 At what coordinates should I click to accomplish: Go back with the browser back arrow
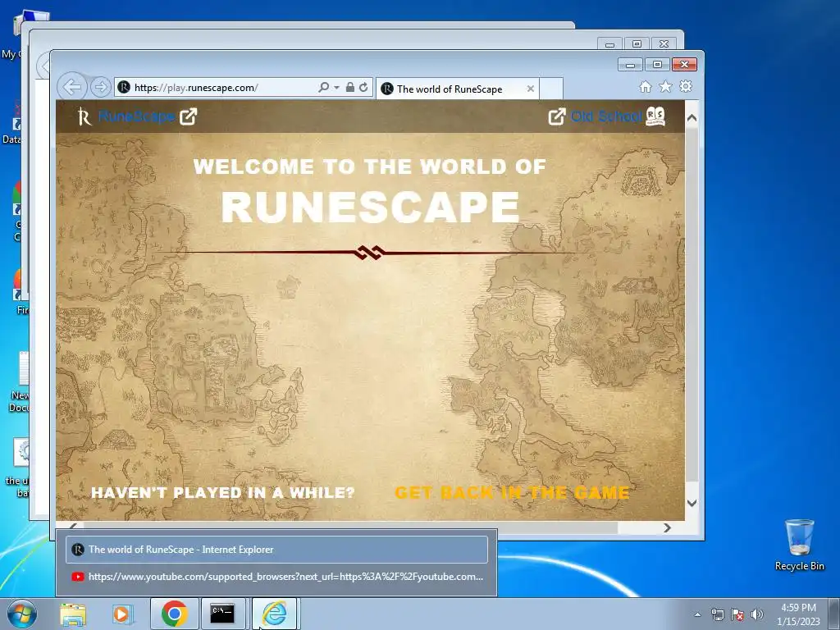(x=72, y=87)
